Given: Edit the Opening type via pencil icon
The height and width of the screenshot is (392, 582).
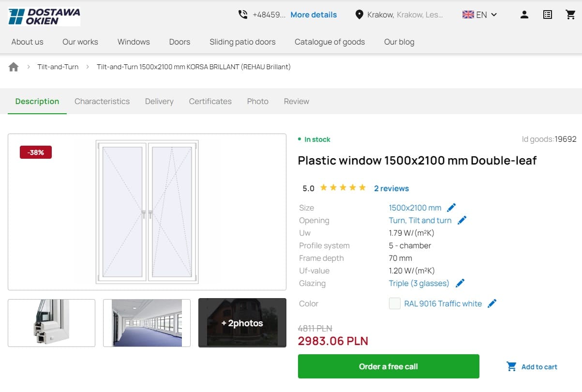Looking at the screenshot, I should (462, 220).
